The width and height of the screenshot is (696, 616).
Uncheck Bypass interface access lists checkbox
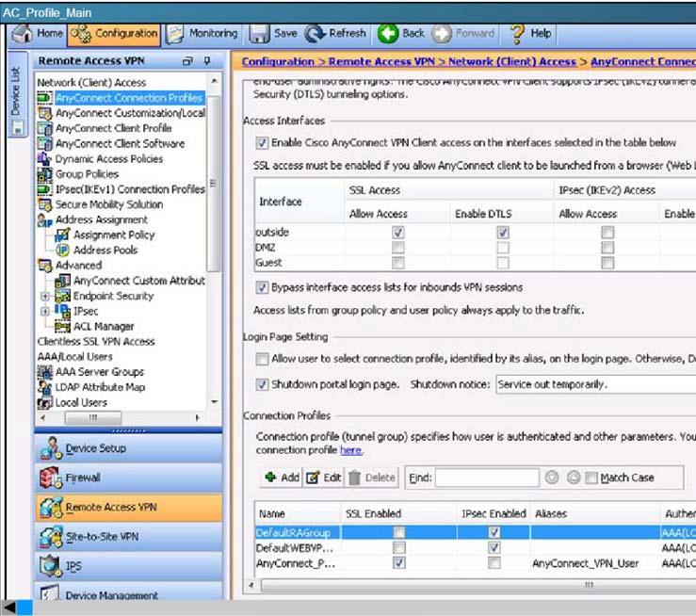(x=262, y=287)
